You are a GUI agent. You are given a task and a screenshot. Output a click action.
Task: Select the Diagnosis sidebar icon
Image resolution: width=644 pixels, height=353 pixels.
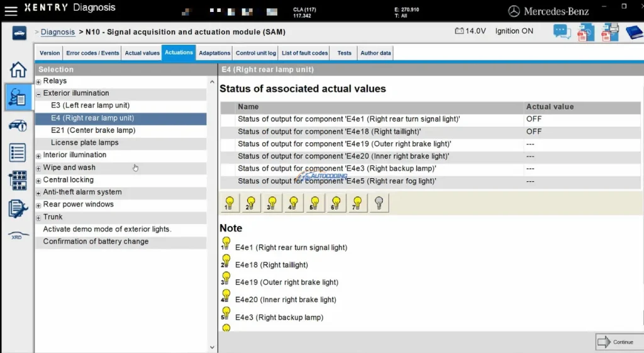click(x=18, y=98)
